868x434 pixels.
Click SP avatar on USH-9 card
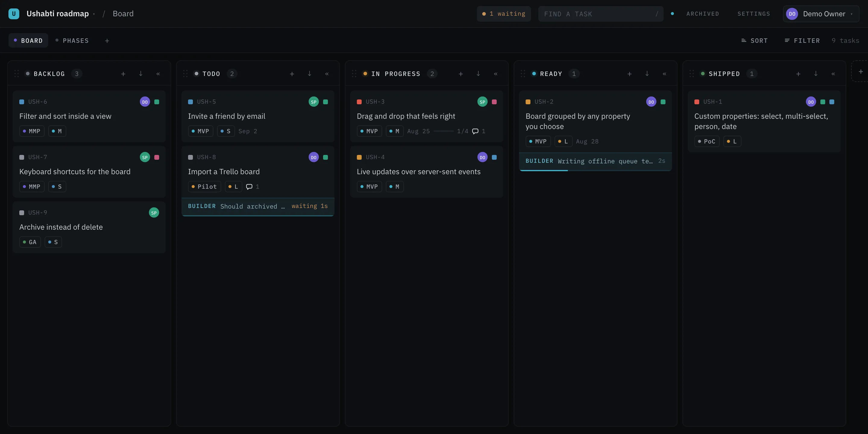click(154, 212)
